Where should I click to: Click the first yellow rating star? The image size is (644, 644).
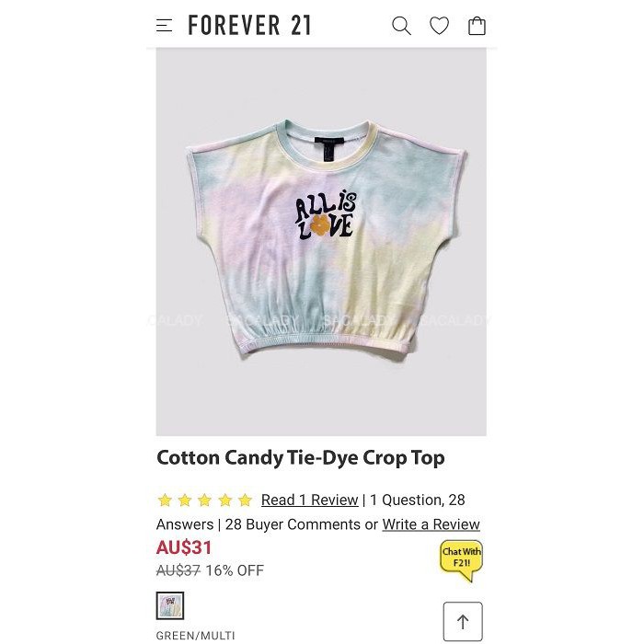(165, 500)
